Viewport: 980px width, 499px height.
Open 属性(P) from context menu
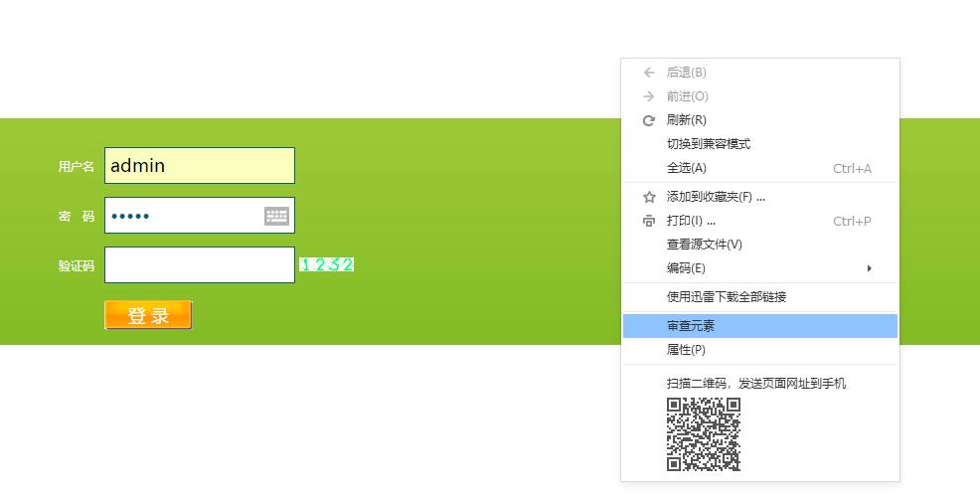tap(686, 350)
